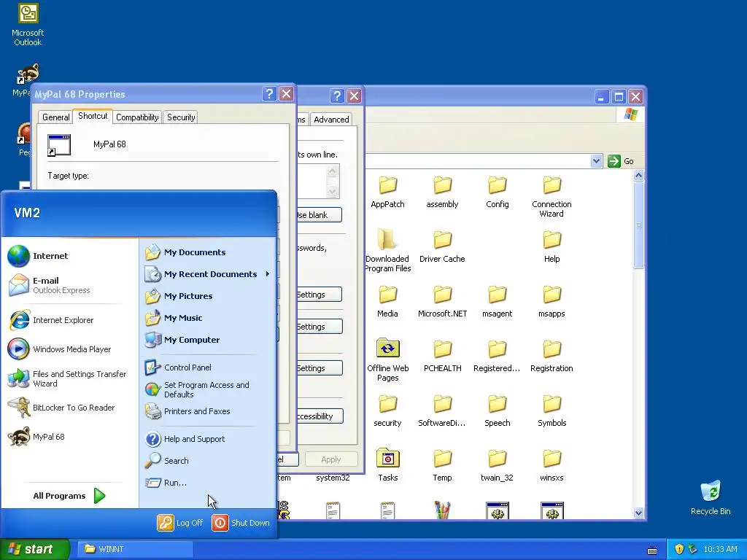Click the Shut Down button
This screenshot has width=747, height=560.
[x=241, y=523]
